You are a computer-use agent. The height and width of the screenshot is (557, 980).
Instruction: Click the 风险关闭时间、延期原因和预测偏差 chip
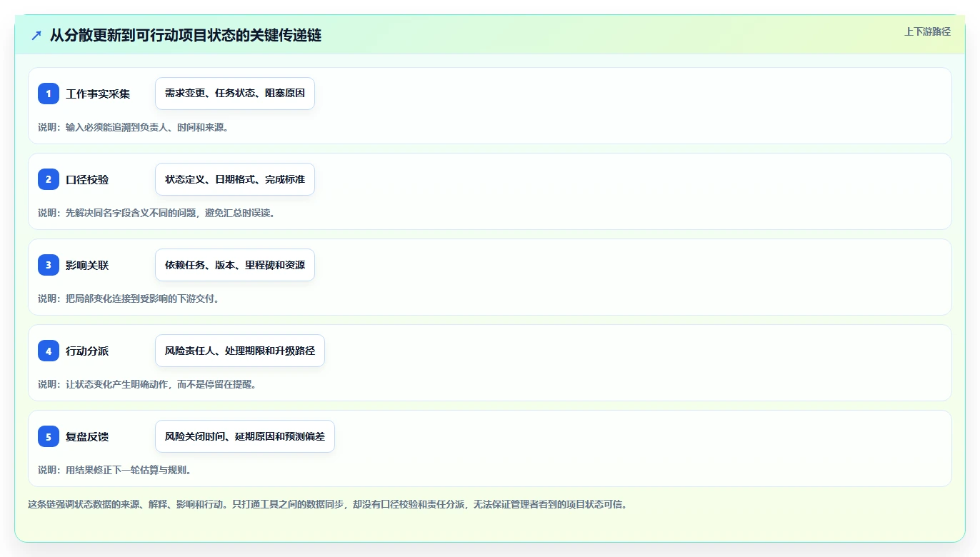[245, 436]
